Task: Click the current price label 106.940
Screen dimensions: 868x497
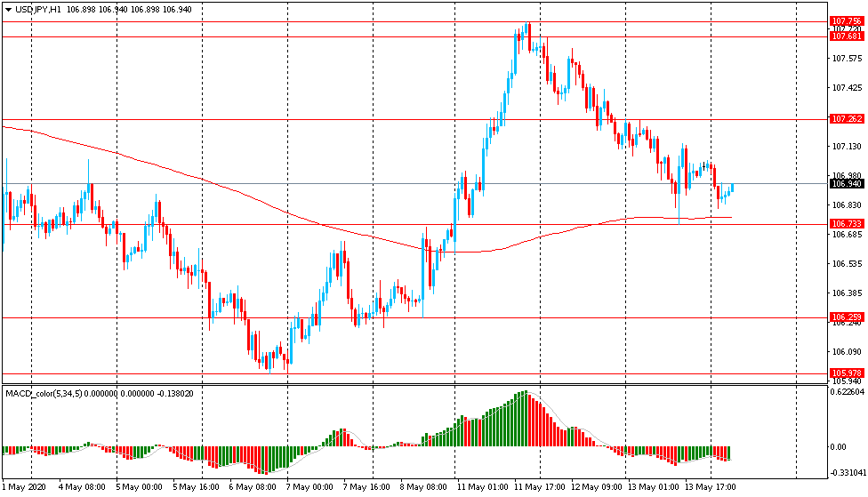Action: [x=847, y=184]
